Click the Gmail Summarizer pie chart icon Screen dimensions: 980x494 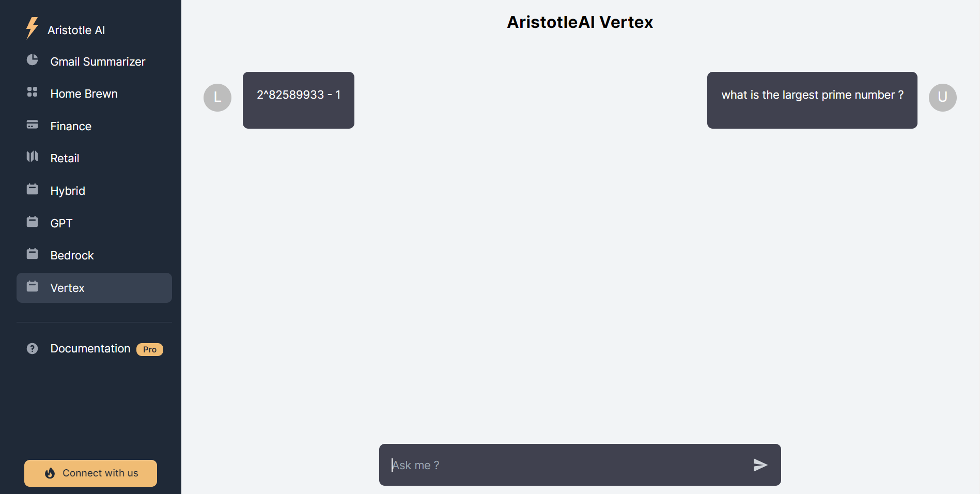[x=32, y=60]
